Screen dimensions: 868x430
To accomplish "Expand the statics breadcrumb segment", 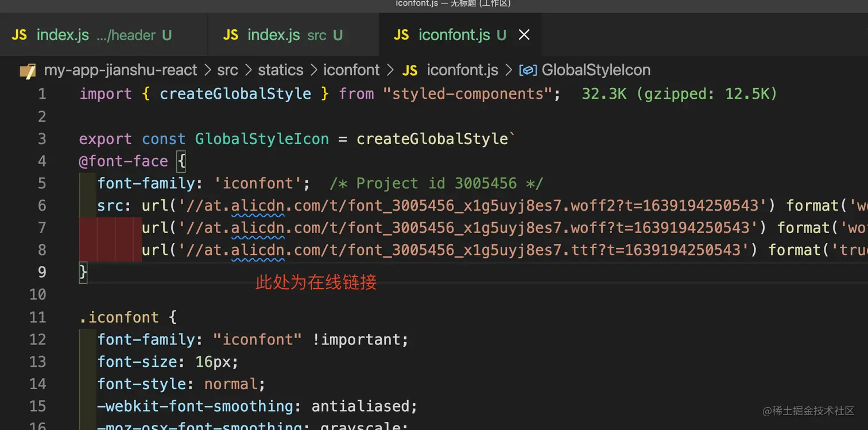I will [x=280, y=71].
